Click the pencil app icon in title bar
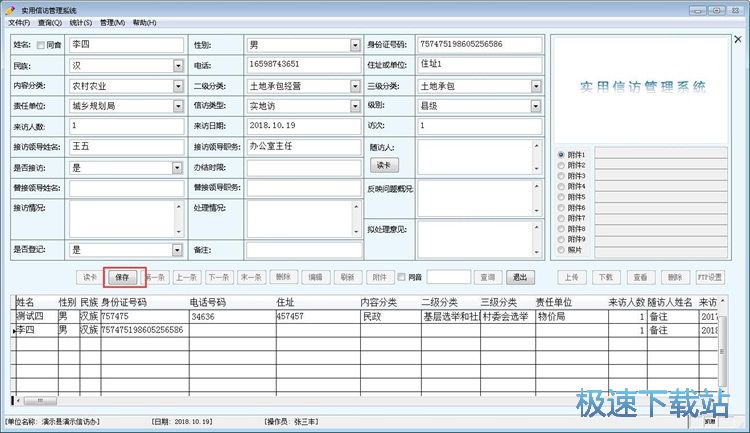The height and width of the screenshot is (433, 750). [x=10, y=10]
